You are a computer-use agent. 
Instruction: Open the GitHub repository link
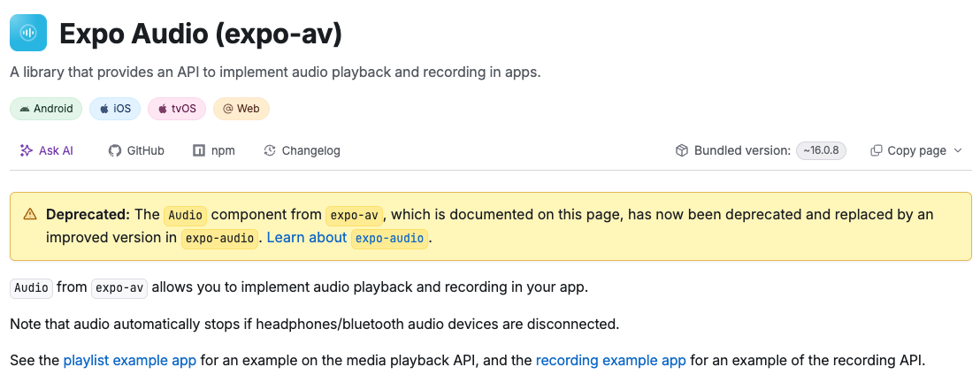coord(136,150)
